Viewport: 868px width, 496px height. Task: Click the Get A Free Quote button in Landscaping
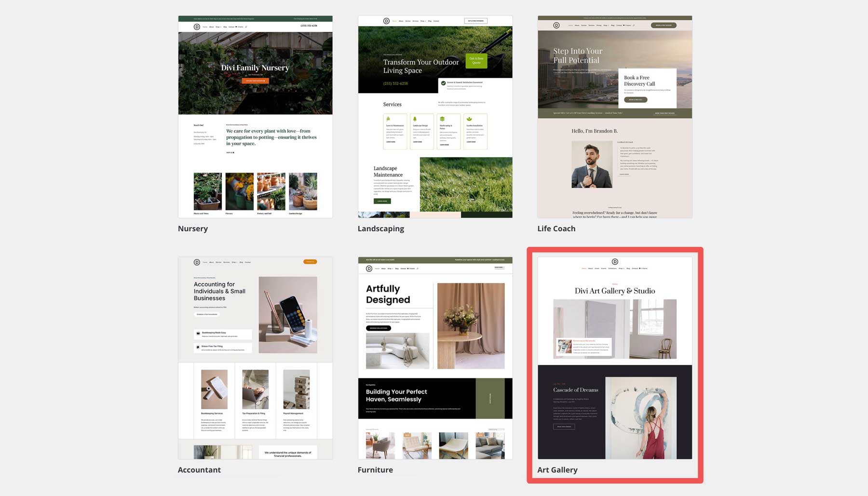point(476,61)
